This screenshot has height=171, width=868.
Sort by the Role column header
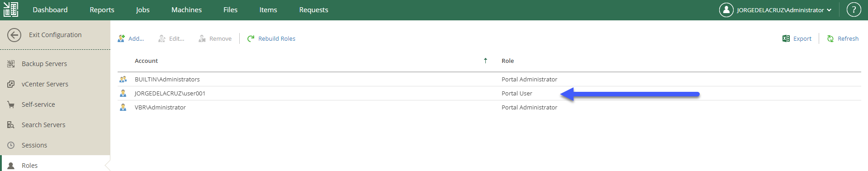(508, 61)
